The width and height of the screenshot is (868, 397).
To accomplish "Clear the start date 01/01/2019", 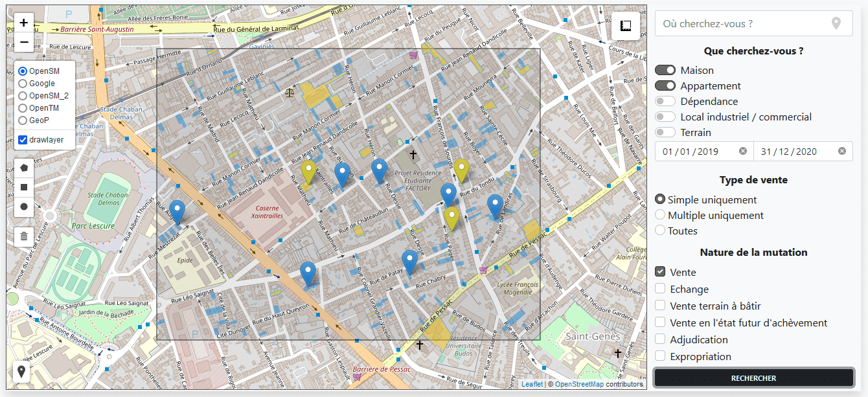I will click(x=743, y=152).
